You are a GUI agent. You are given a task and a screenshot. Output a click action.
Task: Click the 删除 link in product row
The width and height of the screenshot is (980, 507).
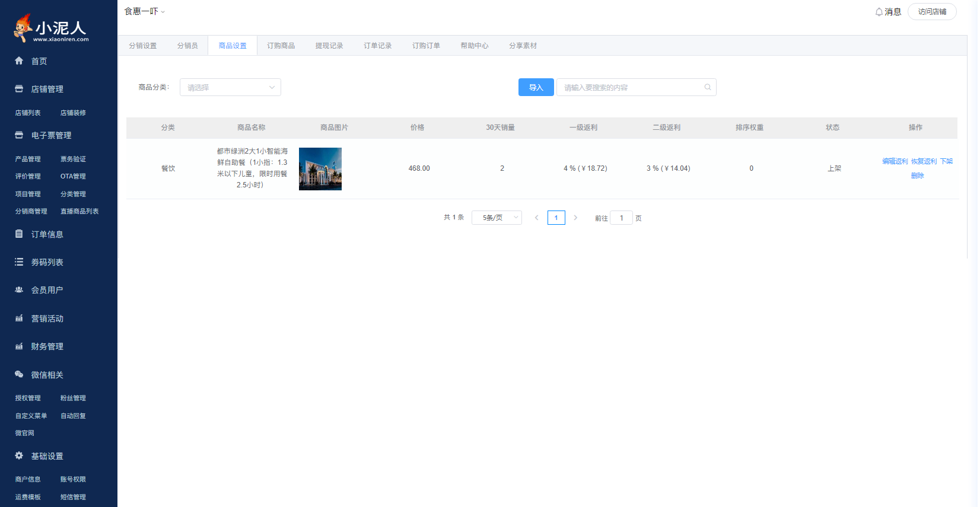tap(917, 176)
